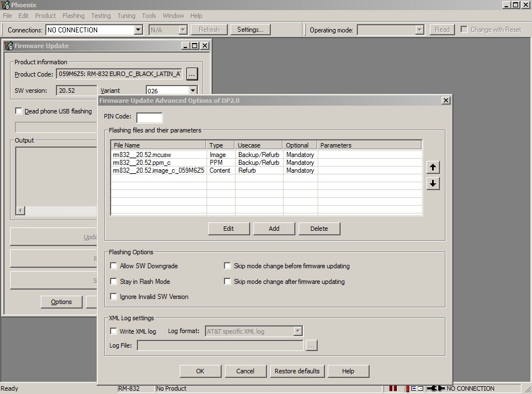Click No Product status bar entry
This screenshot has width=532, height=394.
[x=171, y=388]
